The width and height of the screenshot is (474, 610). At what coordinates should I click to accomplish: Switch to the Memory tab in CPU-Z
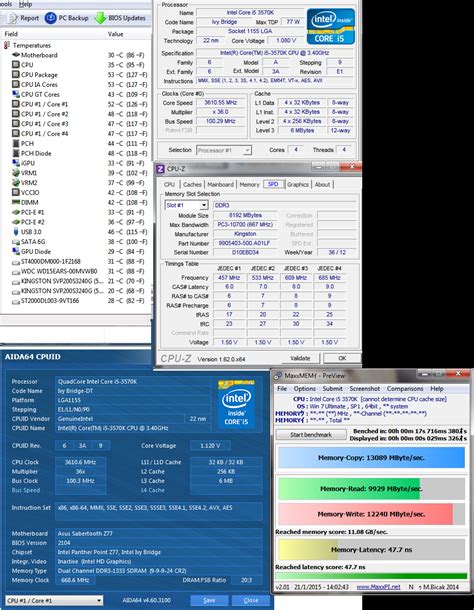249,184
